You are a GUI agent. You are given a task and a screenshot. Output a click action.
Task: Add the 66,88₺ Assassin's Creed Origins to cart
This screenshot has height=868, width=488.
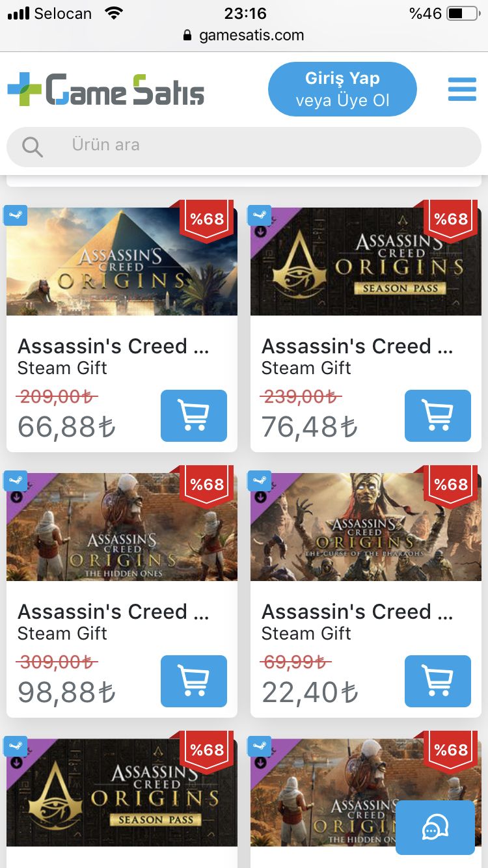point(194,416)
